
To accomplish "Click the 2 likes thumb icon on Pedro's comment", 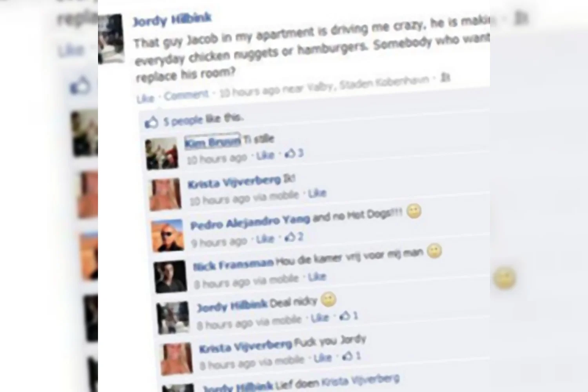I will 290,237.
